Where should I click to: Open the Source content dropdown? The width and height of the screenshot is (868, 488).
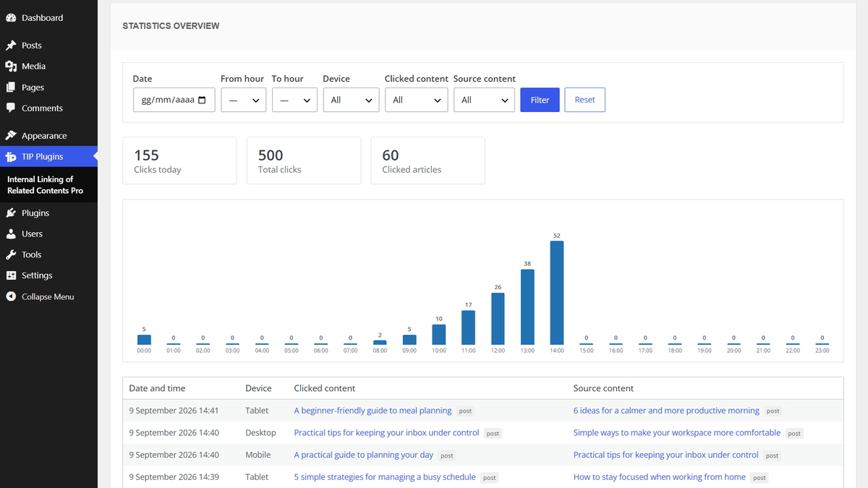[x=484, y=100]
